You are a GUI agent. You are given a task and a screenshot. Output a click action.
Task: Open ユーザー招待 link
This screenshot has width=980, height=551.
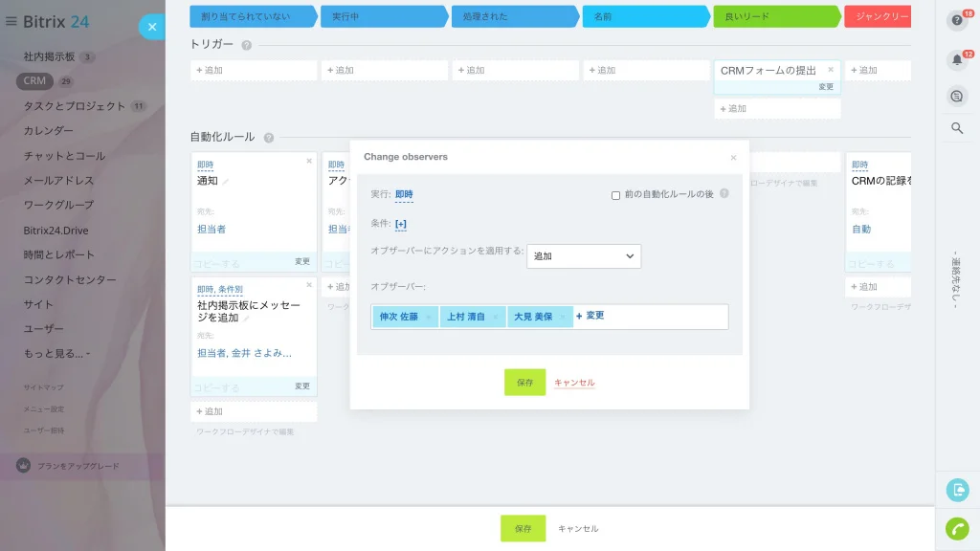click(x=44, y=430)
